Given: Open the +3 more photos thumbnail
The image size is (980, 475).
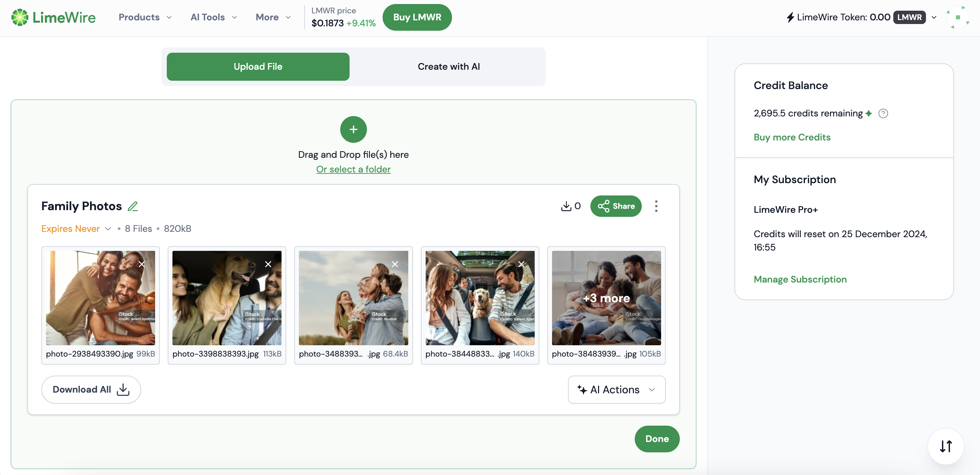Looking at the screenshot, I should 606,298.
